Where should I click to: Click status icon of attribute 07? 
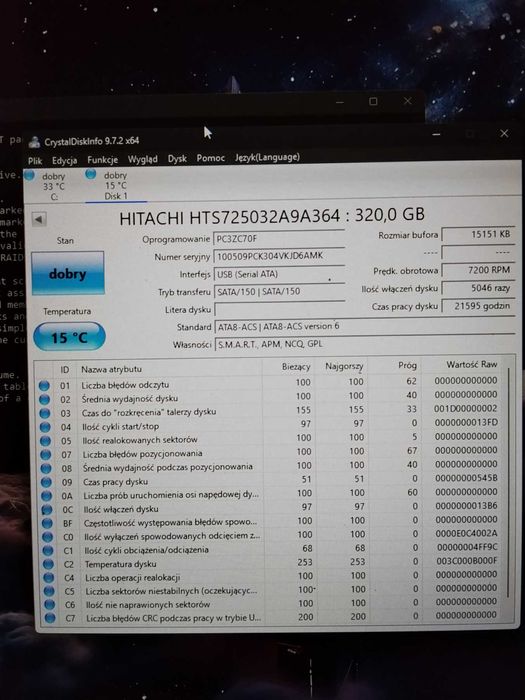click(46, 454)
